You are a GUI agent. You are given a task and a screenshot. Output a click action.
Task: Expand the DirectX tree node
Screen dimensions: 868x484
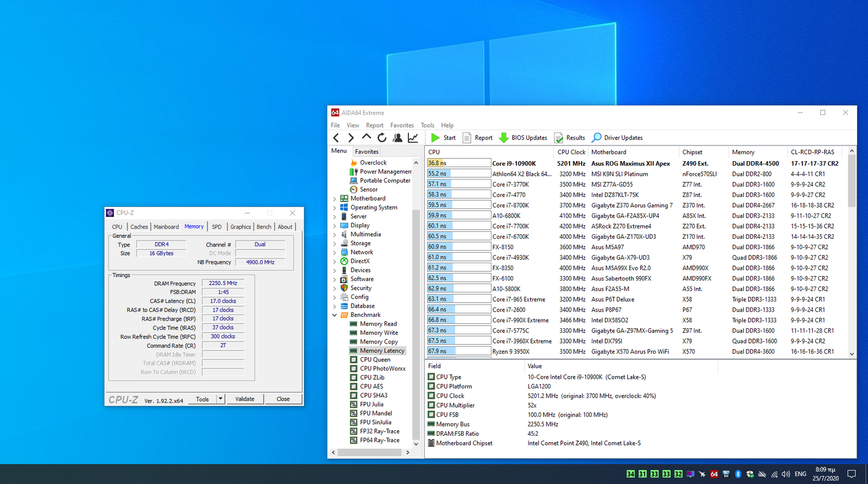click(x=334, y=262)
